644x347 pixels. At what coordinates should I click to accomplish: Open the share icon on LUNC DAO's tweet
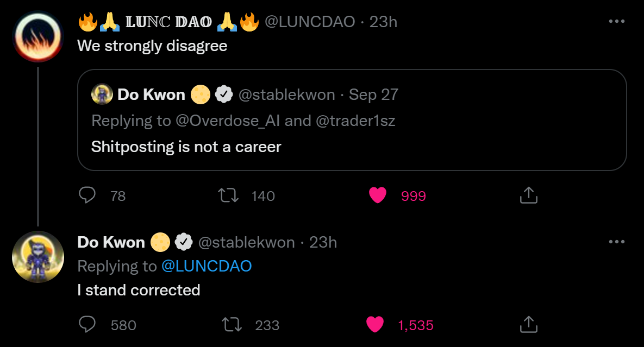point(528,195)
